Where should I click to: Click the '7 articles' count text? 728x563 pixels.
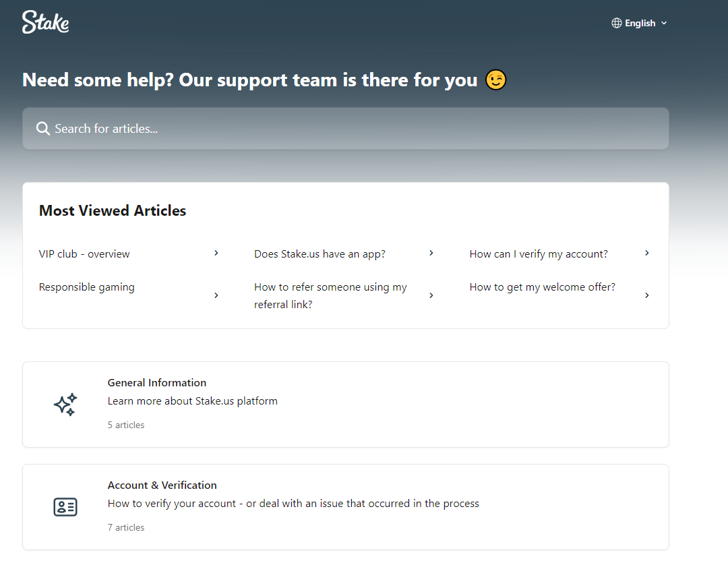point(126,528)
